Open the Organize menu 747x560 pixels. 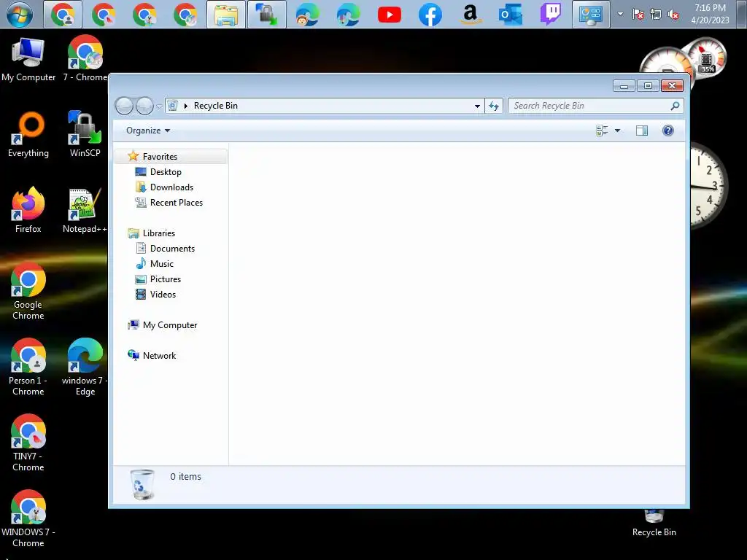[x=148, y=131]
